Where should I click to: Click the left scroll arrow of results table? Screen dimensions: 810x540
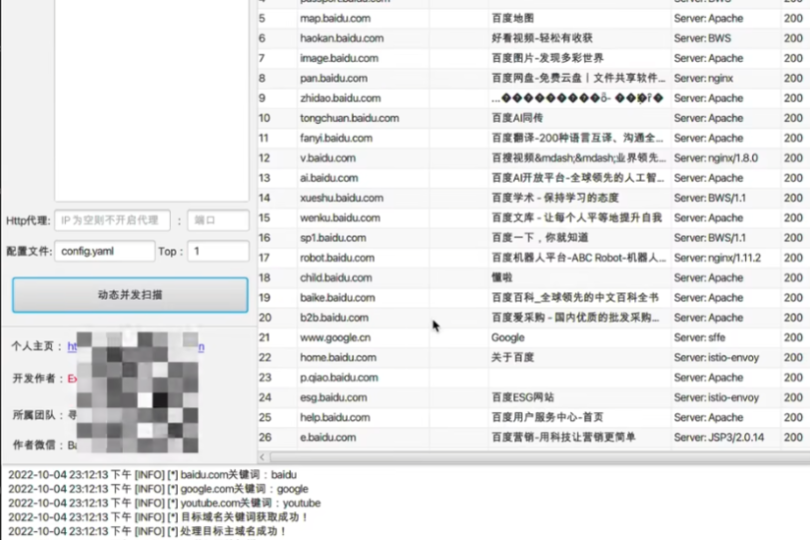pyautogui.click(x=262, y=457)
